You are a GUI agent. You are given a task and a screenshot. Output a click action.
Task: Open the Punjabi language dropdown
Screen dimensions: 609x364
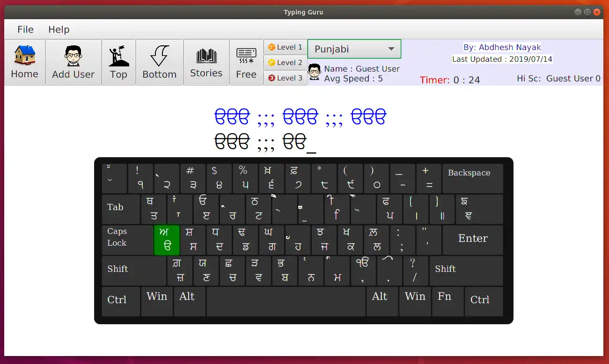click(354, 49)
